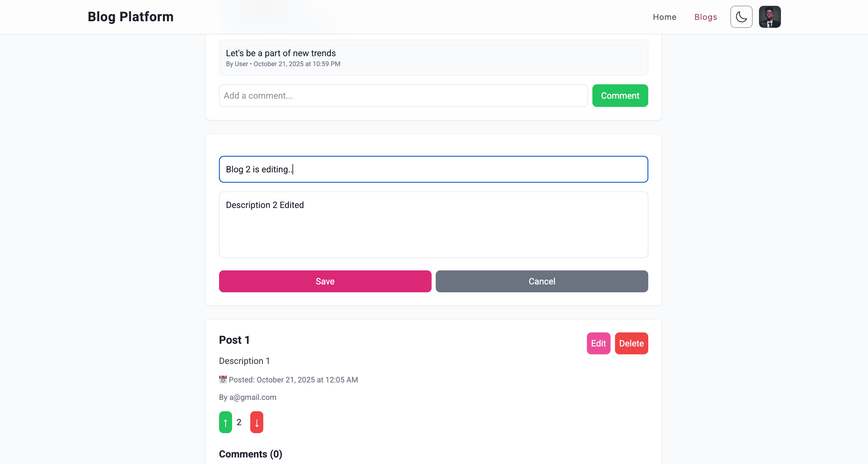The height and width of the screenshot is (464, 868).
Task: Save the edited Blog 2
Action: tap(325, 281)
